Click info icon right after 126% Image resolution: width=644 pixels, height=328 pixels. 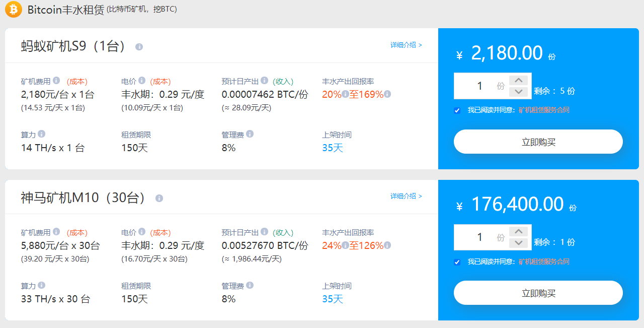[x=387, y=245]
